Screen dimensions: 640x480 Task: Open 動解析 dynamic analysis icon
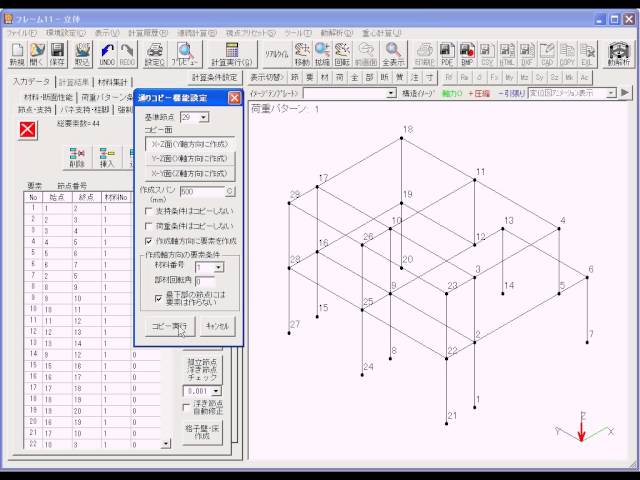619,54
